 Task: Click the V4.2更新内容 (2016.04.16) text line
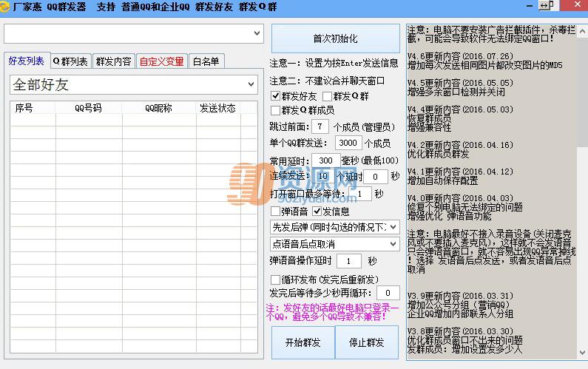point(460,145)
